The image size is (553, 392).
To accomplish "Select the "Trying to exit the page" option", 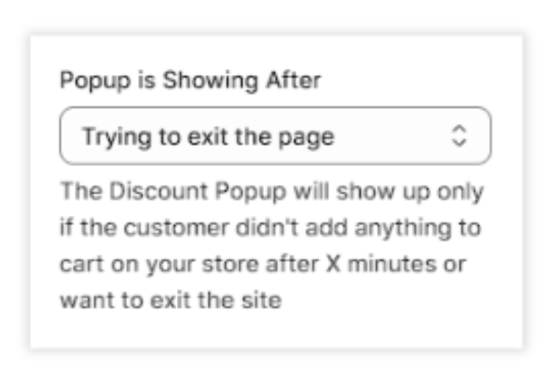I will click(209, 137).
